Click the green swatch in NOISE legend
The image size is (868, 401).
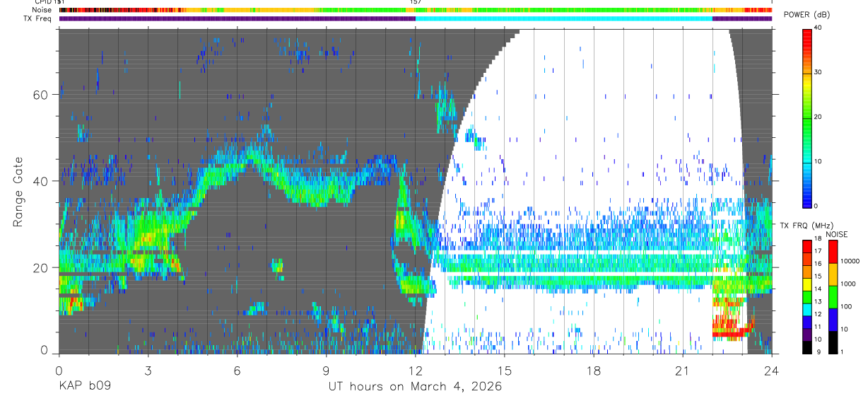click(833, 296)
